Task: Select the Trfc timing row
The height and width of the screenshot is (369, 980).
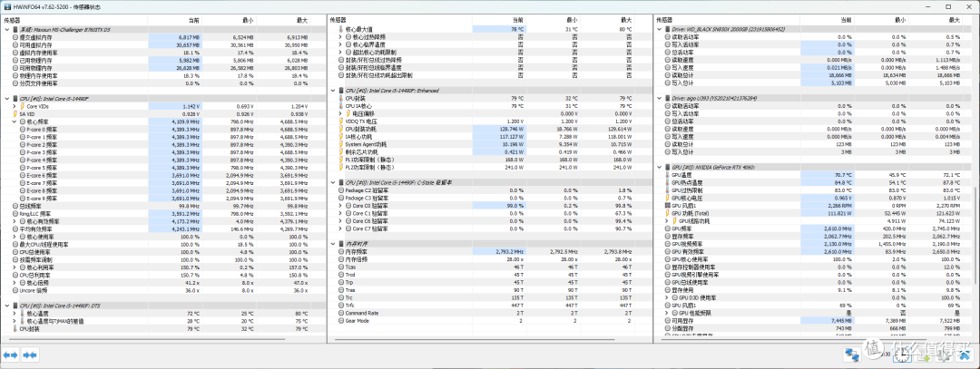Action: tap(489, 305)
